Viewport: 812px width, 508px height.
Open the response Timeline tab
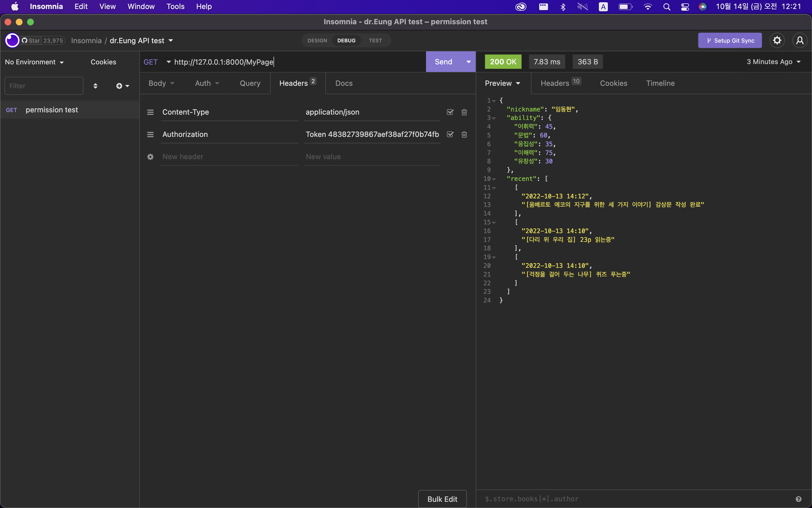pos(660,83)
